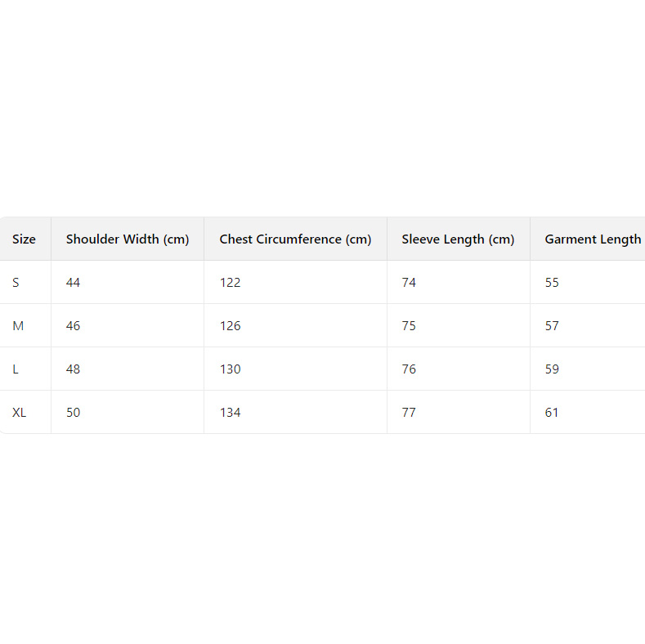645x644 pixels.
Task: Click chest circumference value 130
Action: 230,369
